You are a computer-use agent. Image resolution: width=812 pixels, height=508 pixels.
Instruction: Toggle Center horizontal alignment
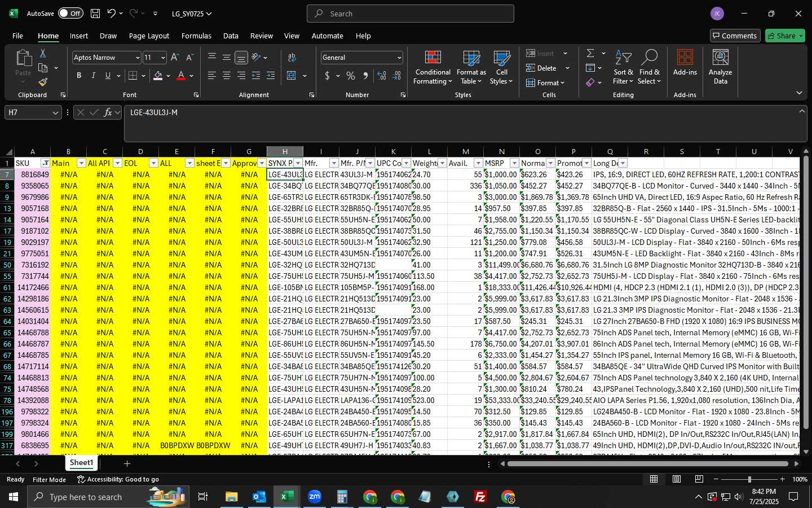pos(227,76)
